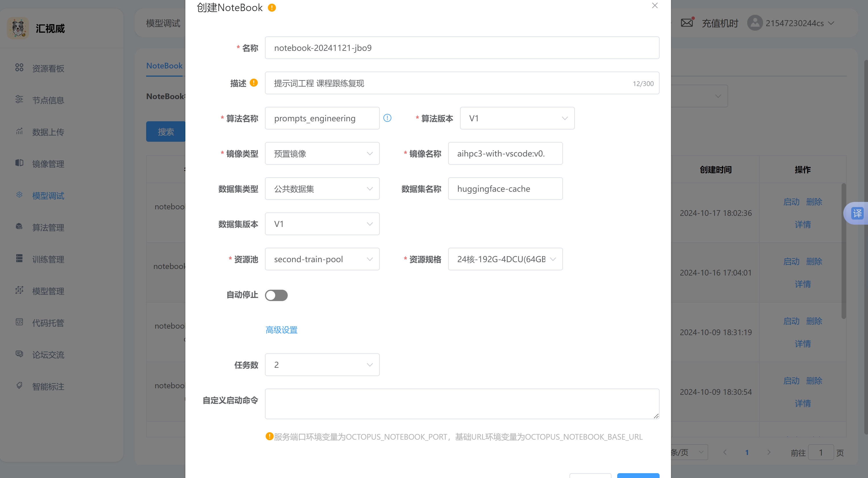Screen dimensions: 868x478
Task: Open the 数据集类型 公共数据集 dropdown
Action: [x=322, y=189]
